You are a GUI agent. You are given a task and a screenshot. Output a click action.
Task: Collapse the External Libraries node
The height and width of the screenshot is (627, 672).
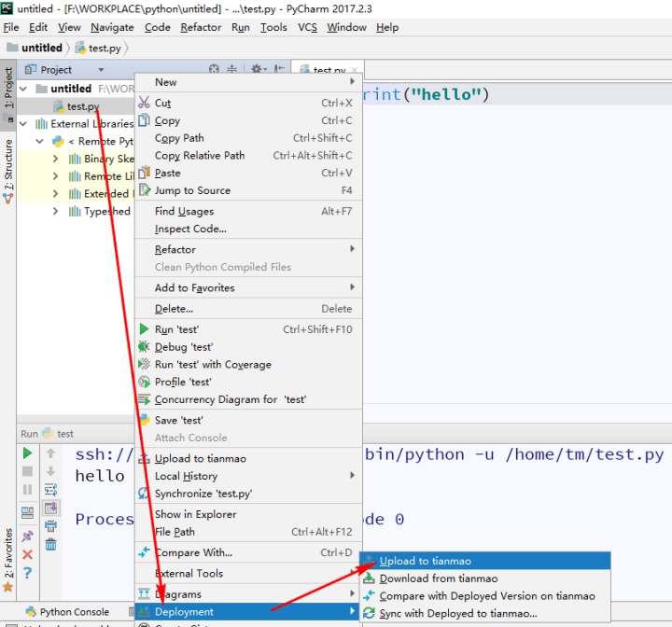point(23,124)
